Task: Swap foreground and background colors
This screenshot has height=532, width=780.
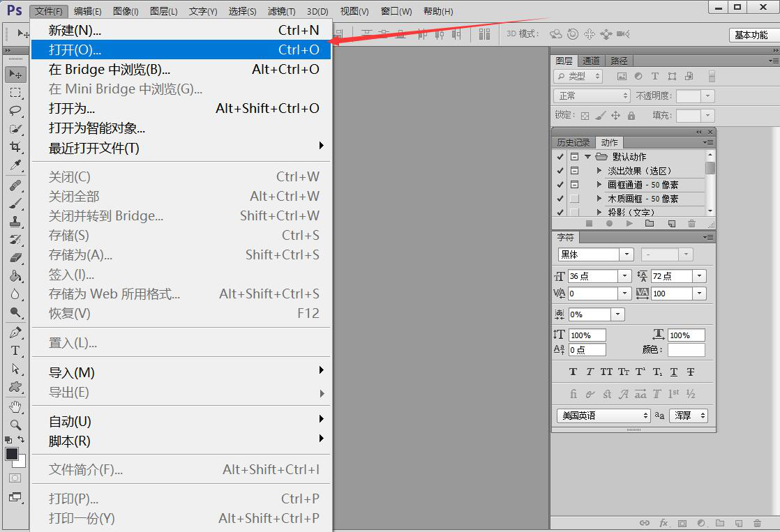Action: point(21,439)
